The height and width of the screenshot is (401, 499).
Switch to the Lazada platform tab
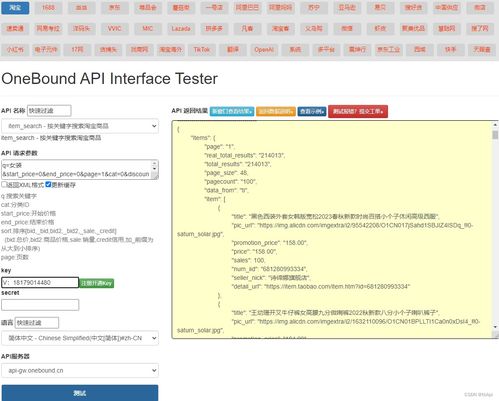coord(181,29)
